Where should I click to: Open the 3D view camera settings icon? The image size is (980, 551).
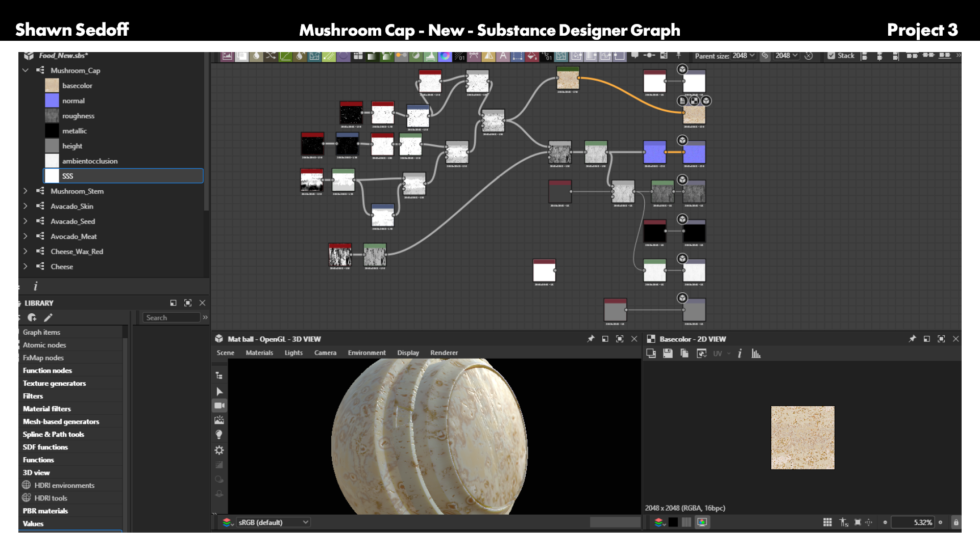(219, 406)
